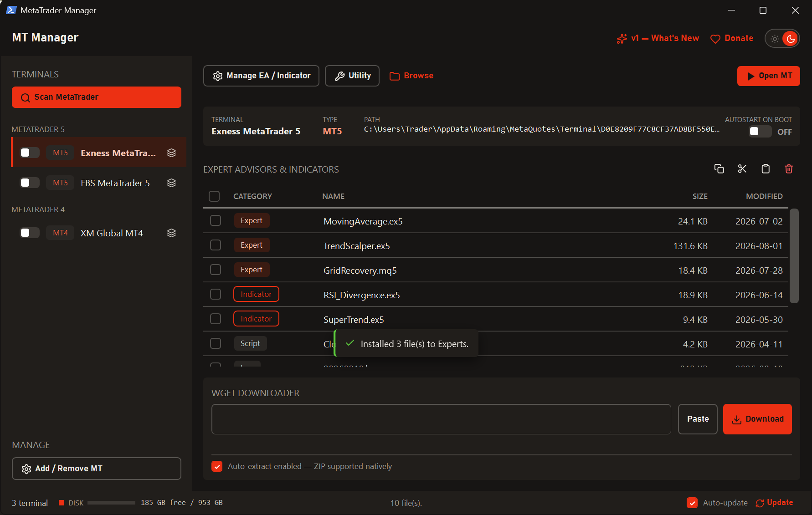Click the disk usage bar

pos(111,503)
